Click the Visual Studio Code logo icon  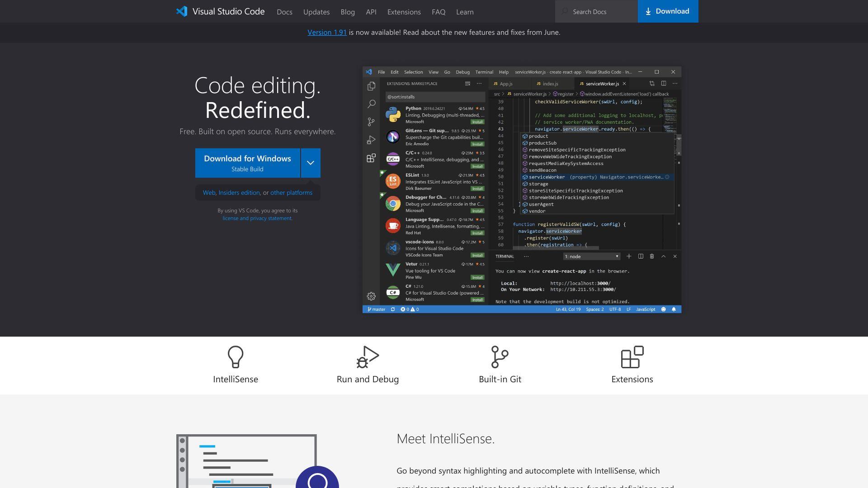click(x=182, y=11)
